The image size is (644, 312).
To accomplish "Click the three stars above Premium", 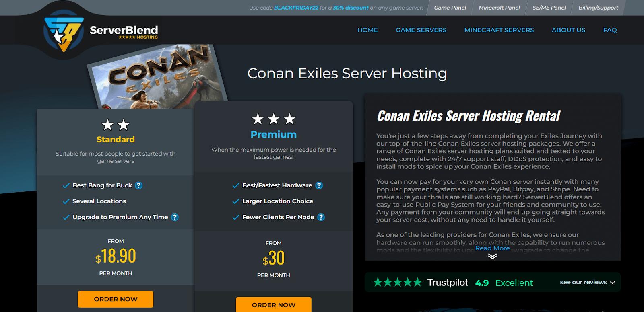I will 274,119.
